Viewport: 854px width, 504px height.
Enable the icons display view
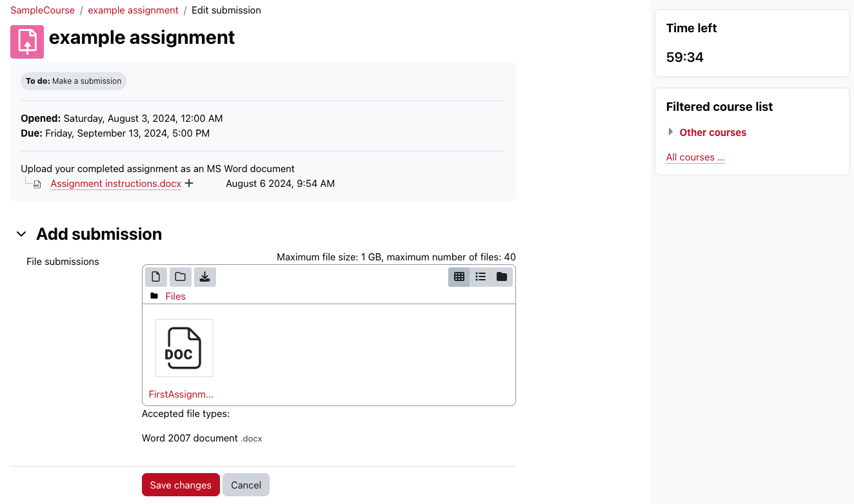459,276
